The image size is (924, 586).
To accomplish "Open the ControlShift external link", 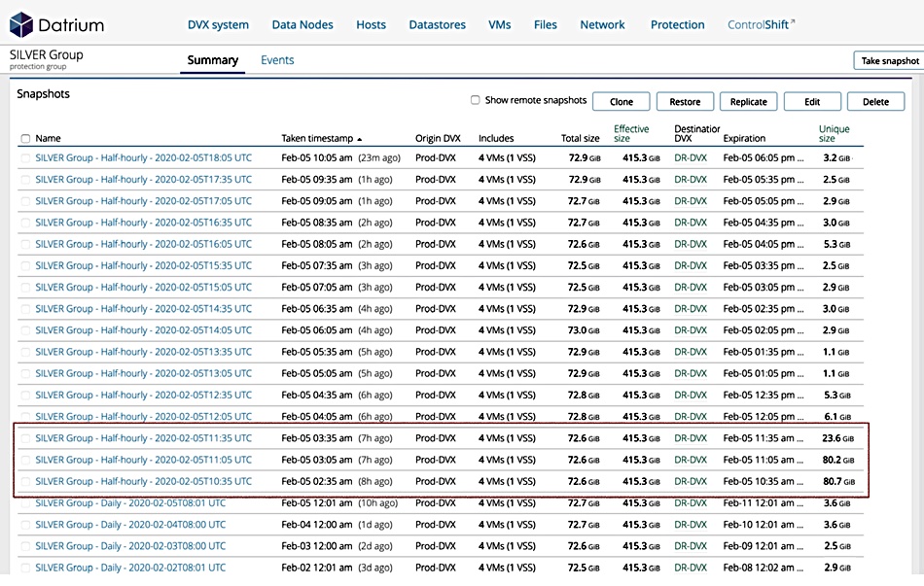I will 761,24.
